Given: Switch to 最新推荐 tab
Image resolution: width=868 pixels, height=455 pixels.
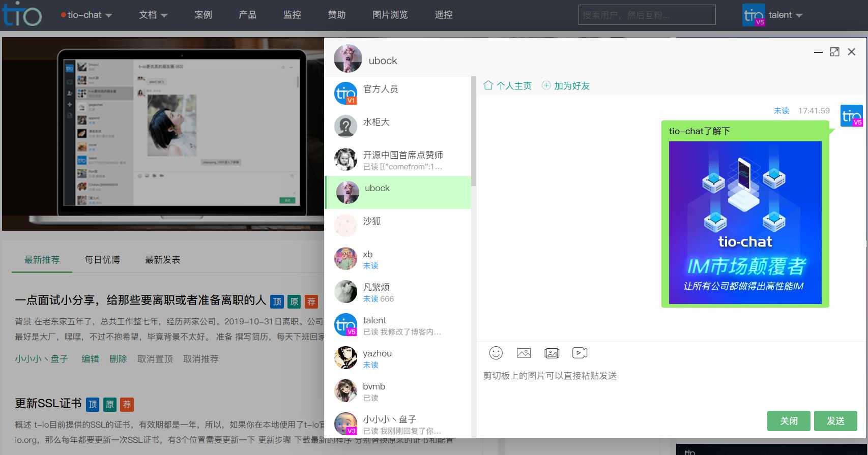Looking at the screenshot, I should point(42,260).
